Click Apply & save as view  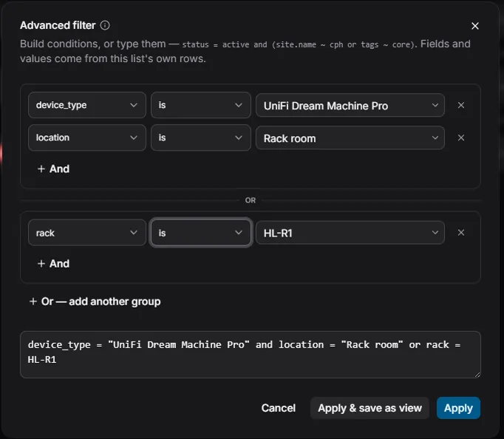tap(370, 408)
